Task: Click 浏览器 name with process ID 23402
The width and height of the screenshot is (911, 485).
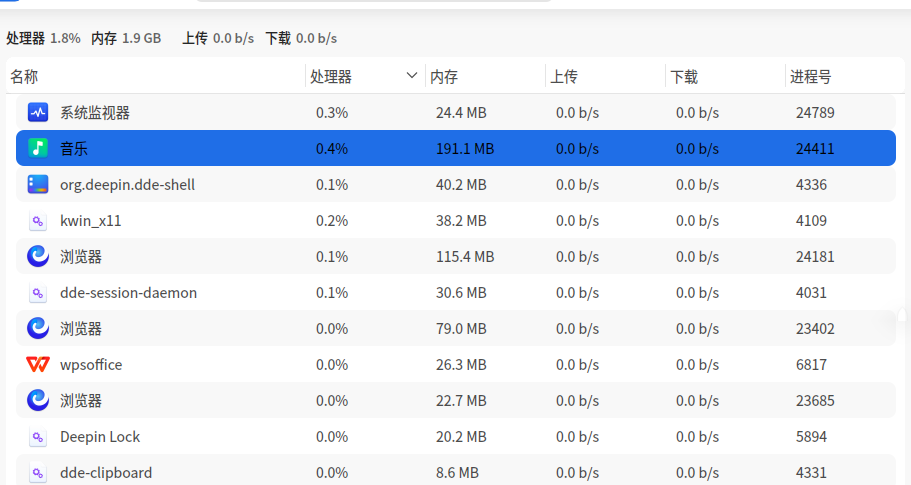Action: (x=81, y=329)
